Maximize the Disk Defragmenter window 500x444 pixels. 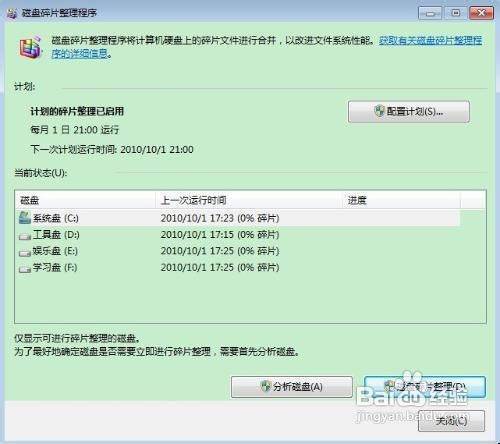[x=455, y=13]
